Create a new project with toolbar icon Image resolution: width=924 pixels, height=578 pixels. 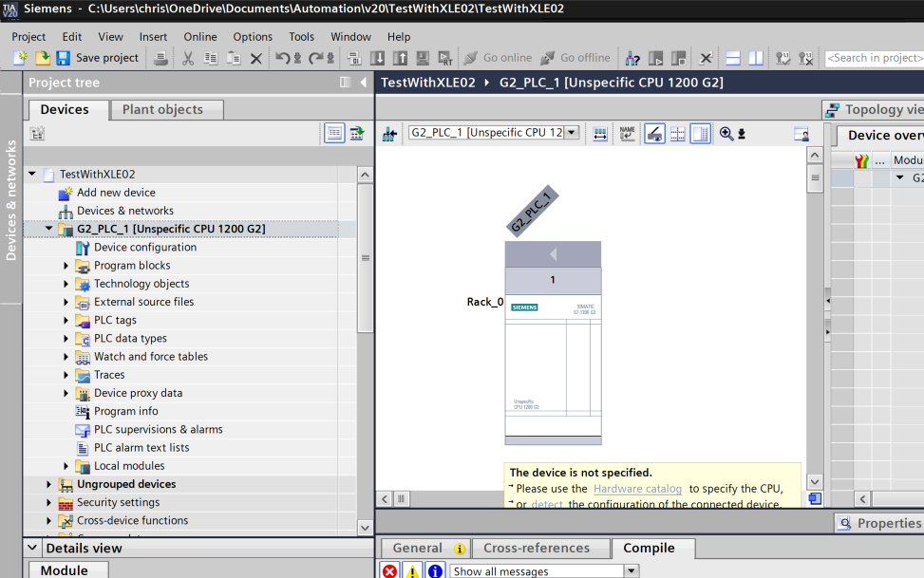pyautogui.click(x=21, y=58)
